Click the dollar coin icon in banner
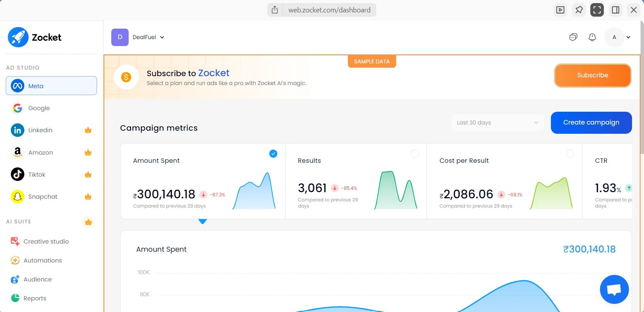This screenshot has width=644, height=312. pos(126,77)
